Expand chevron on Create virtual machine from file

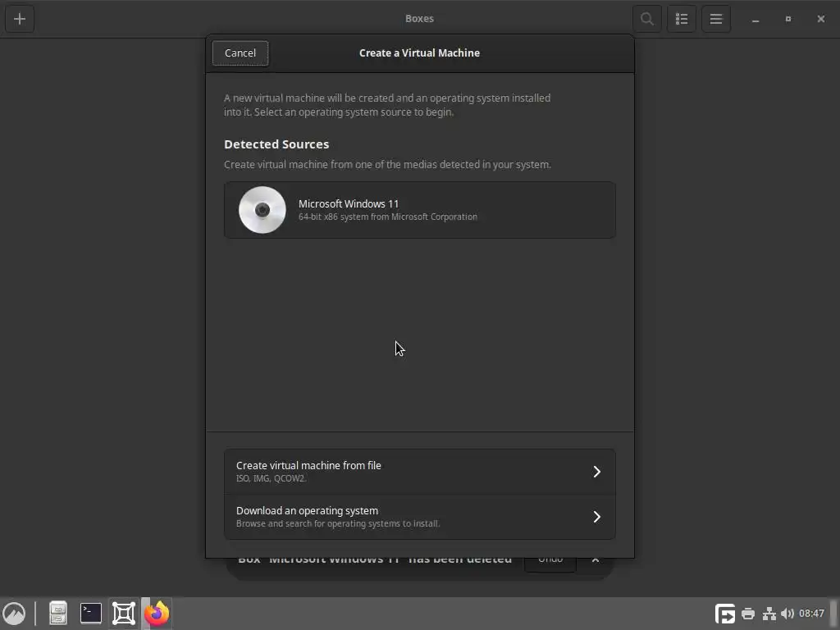(597, 472)
